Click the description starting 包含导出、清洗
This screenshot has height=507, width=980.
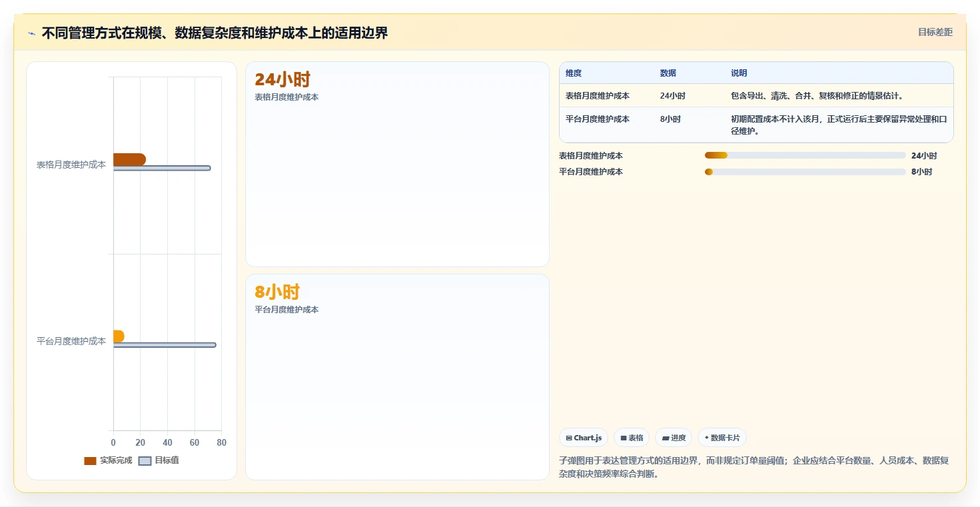click(817, 96)
